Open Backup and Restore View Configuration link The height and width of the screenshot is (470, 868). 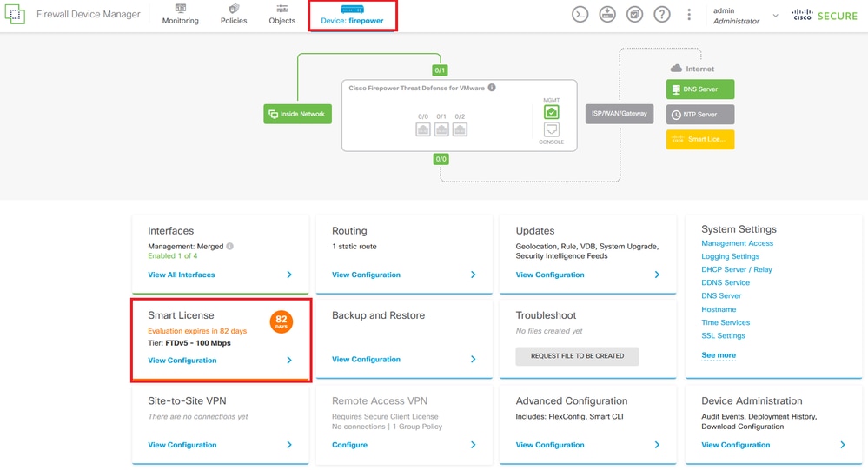(x=366, y=360)
